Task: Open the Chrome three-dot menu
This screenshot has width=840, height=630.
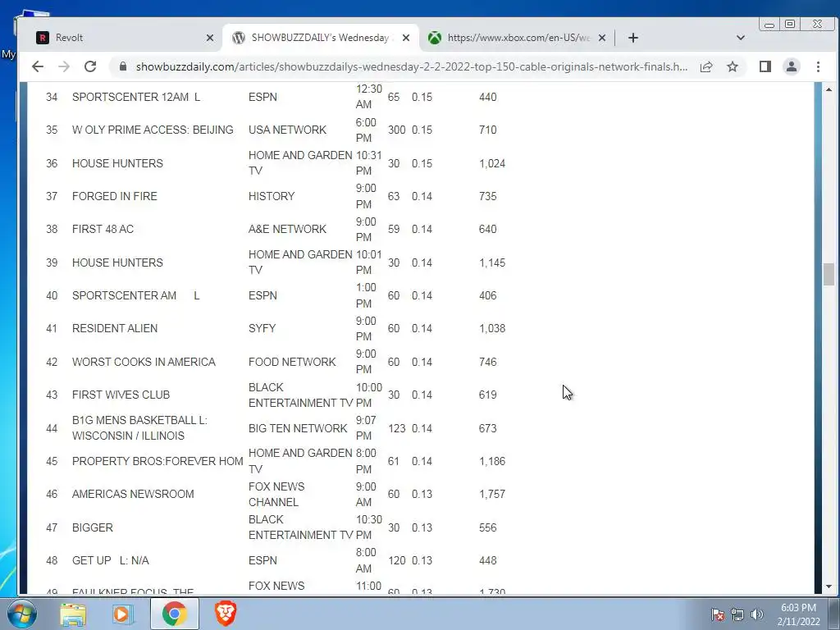Action: tap(818, 66)
